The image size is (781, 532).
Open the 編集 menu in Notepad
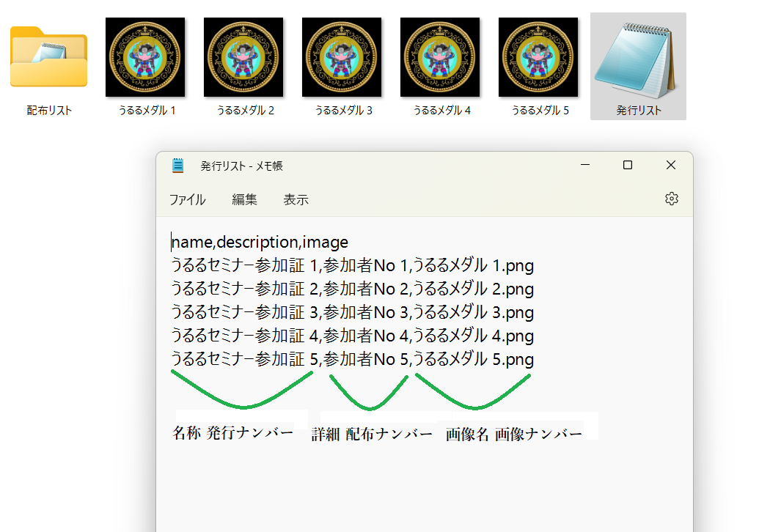click(x=244, y=199)
